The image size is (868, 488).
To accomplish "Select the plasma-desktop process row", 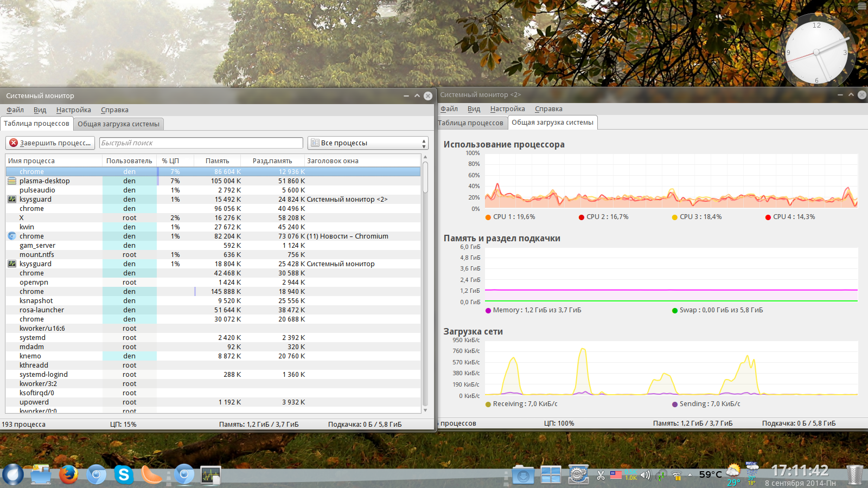I will tap(44, 181).
